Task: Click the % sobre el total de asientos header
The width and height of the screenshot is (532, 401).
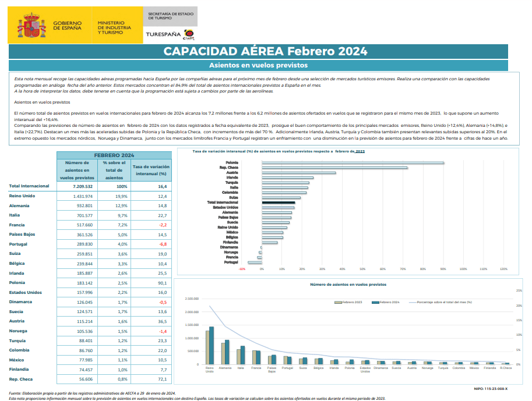Action: [114, 170]
